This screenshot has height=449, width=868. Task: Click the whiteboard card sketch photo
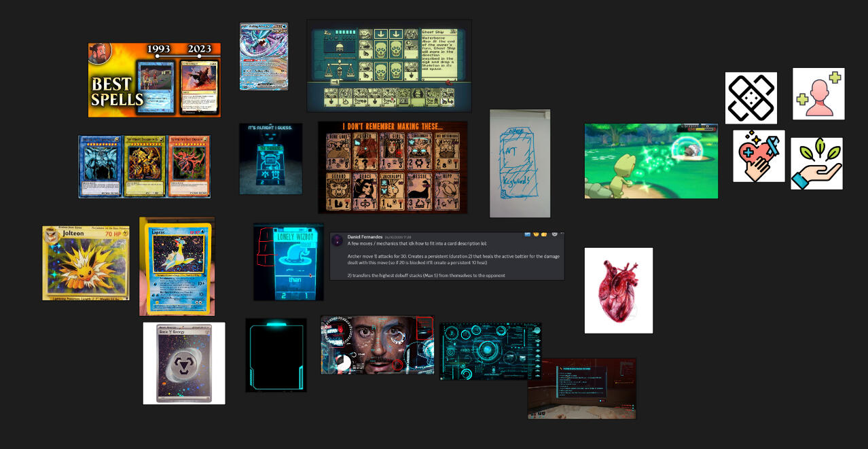[520, 163]
